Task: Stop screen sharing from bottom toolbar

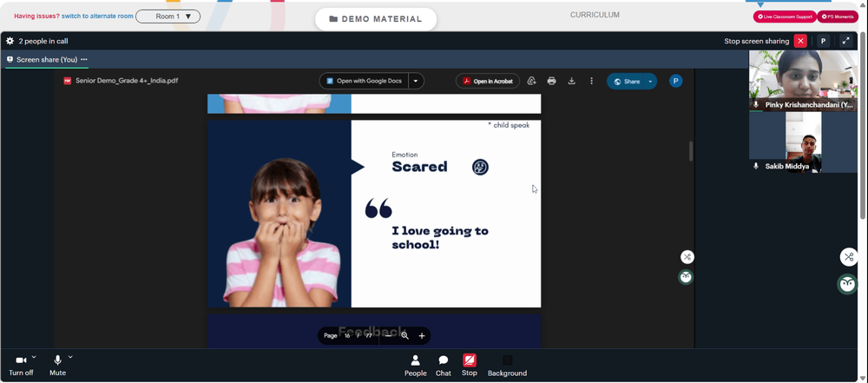Action: pyautogui.click(x=470, y=366)
